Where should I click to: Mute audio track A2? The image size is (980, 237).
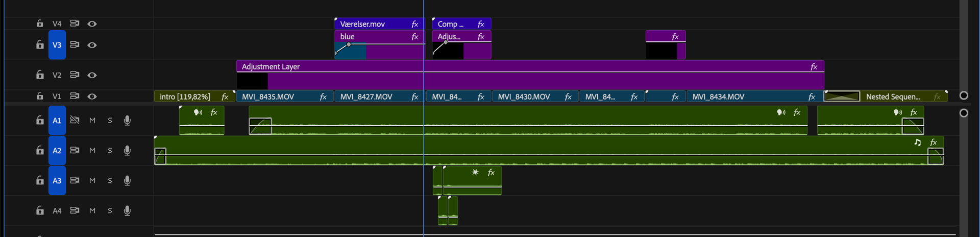click(92, 151)
